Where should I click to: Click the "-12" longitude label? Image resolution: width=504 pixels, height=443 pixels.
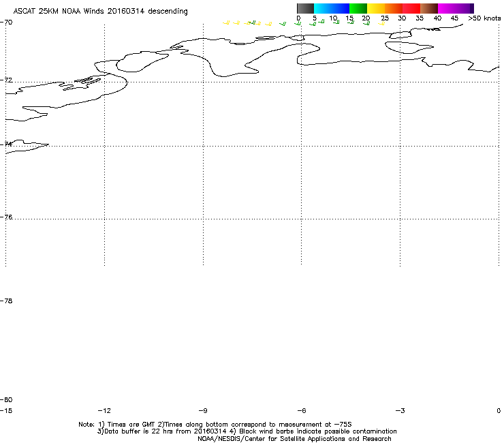104,410
